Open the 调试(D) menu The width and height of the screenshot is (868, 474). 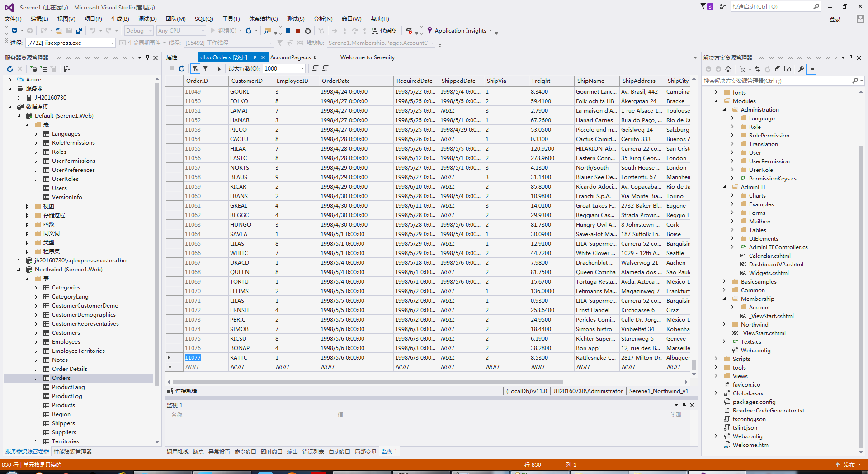pos(147,19)
